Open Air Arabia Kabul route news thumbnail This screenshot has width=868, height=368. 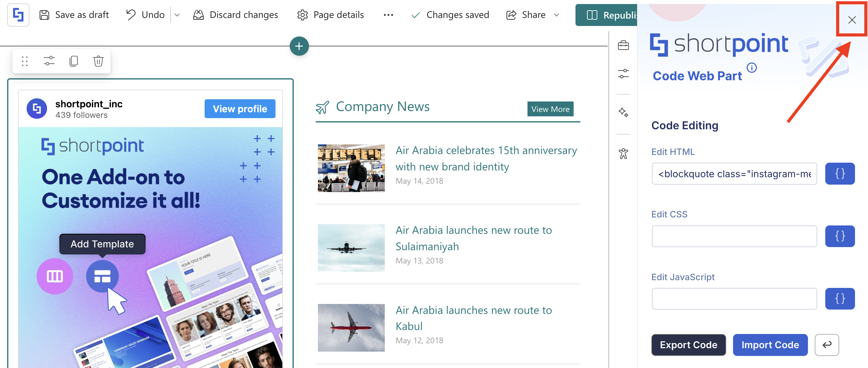351,328
